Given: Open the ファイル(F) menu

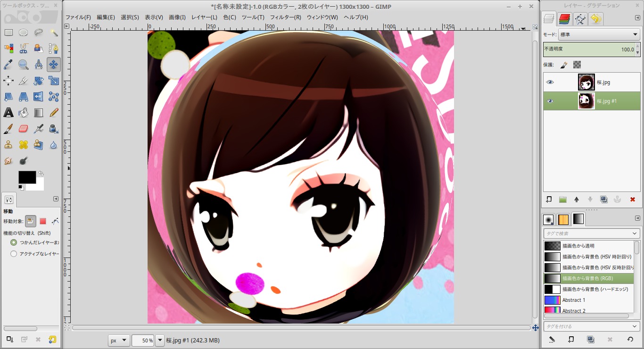Looking at the screenshot, I should [x=78, y=17].
